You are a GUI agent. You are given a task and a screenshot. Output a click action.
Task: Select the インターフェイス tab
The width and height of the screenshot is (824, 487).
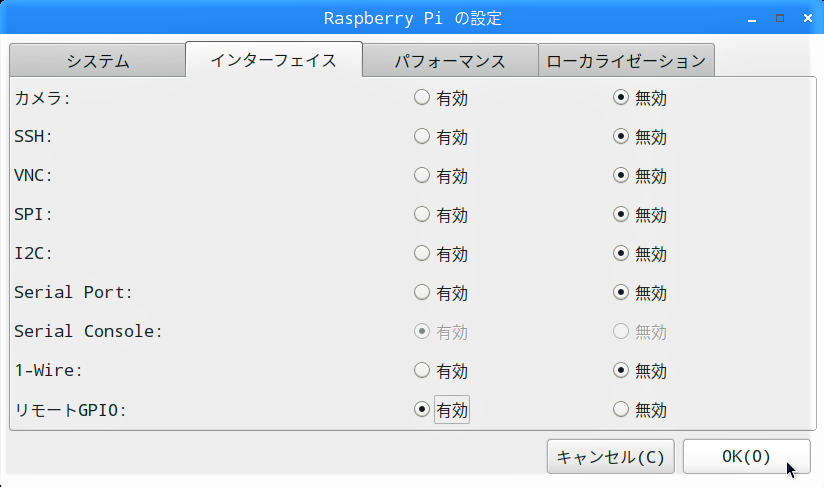273,60
